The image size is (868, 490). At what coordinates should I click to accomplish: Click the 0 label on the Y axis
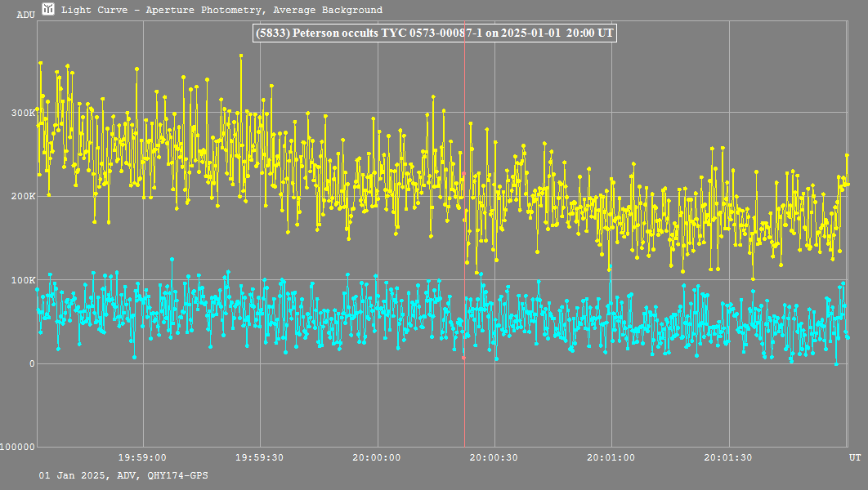pos(31,363)
